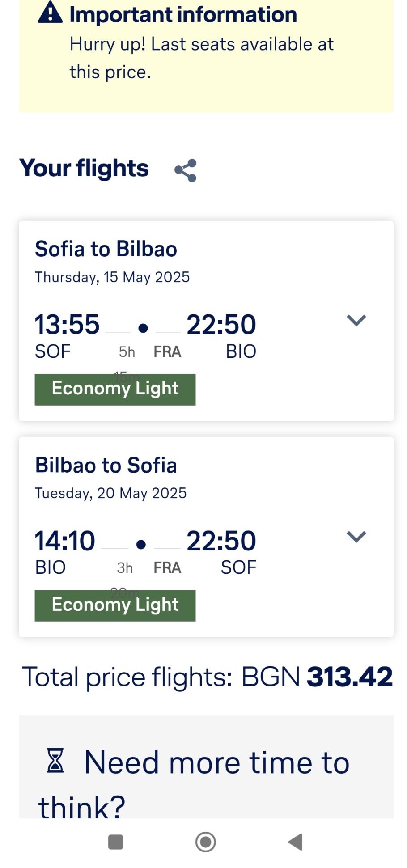Expand Bilbao to Sofia flight details

tap(356, 536)
